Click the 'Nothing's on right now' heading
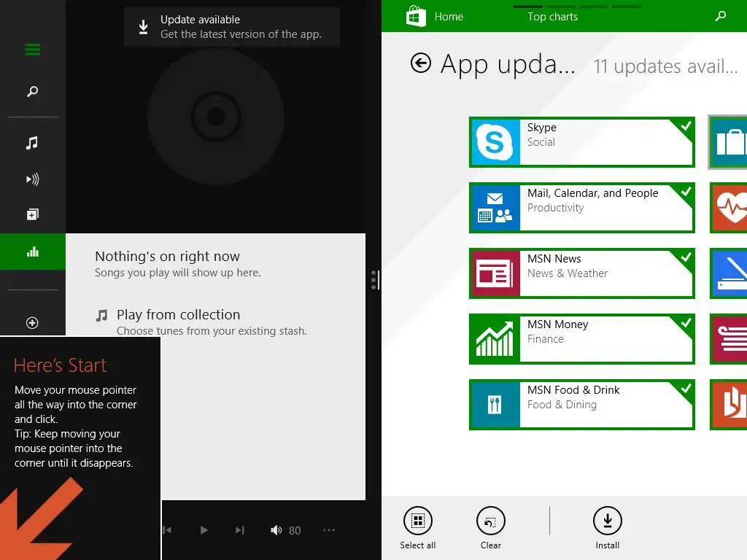 tap(167, 256)
